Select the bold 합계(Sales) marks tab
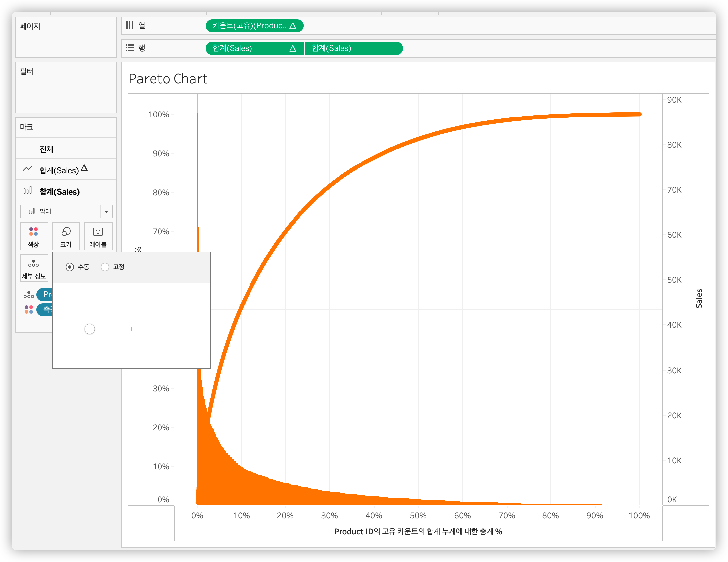Image resolution: width=728 pixels, height=562 pixels. pos(60,192)
